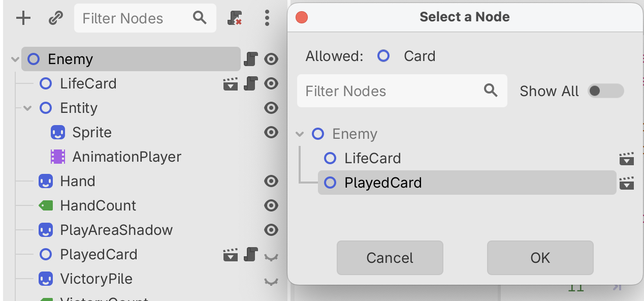Click the add new node plus icon

coord(23,18)
